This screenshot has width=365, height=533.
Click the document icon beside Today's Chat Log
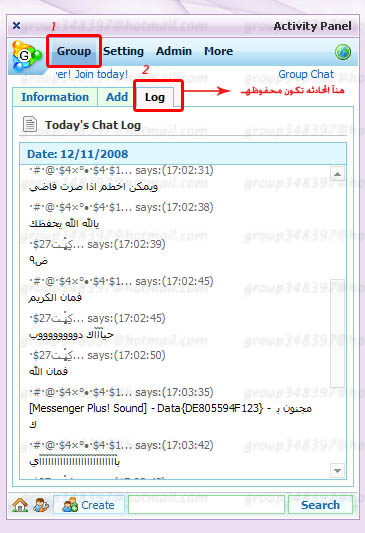pyautogui.click(x=30, y=124)
